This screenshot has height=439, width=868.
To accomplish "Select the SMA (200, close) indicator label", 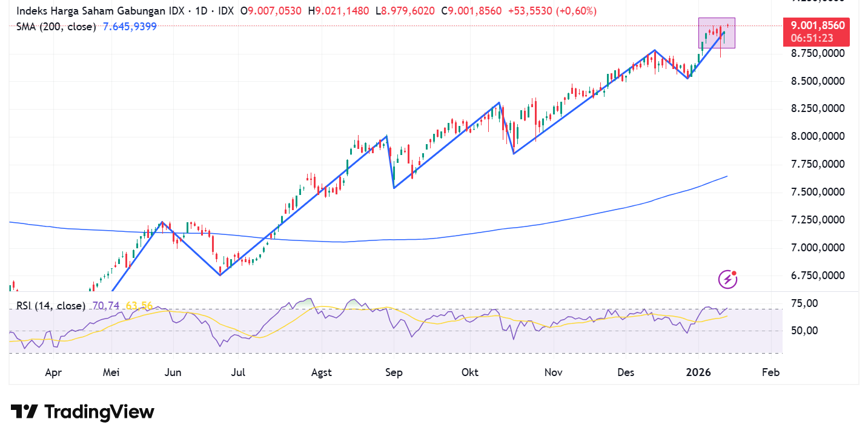I will point(56,27).
